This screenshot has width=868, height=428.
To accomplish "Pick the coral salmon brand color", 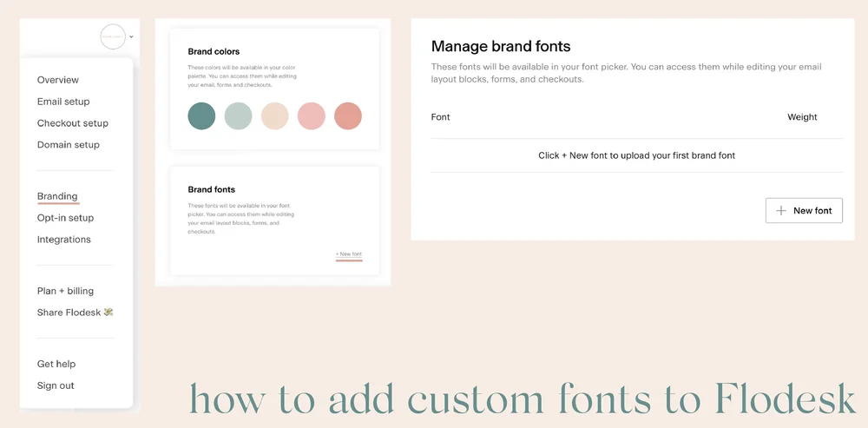I will click(x=348, y=116).
